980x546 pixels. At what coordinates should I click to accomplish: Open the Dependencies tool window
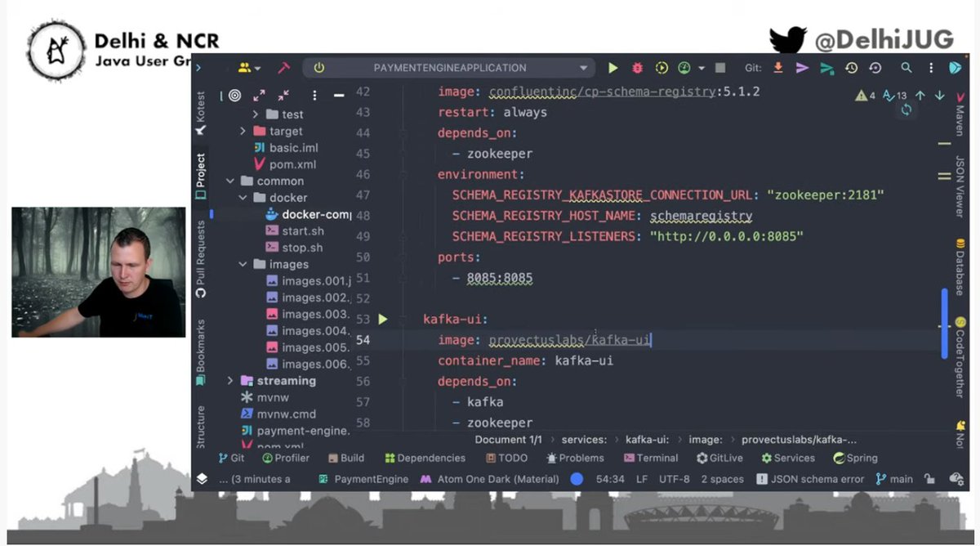click(425, 458)
